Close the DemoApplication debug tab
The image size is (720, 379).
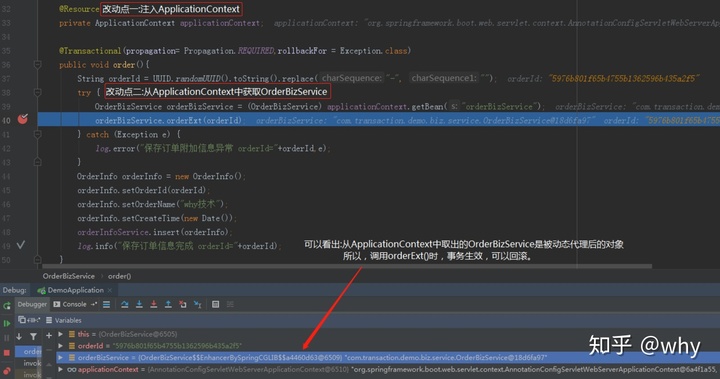110,290
